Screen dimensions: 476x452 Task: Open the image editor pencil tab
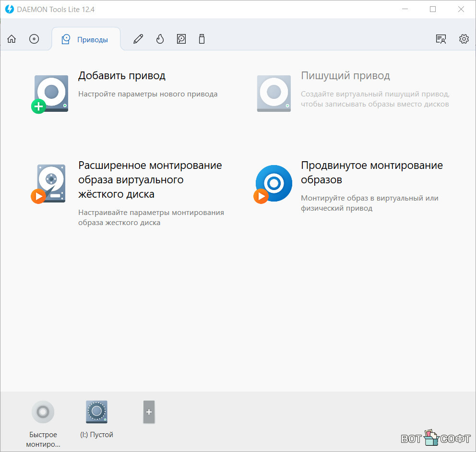point(138,39)
